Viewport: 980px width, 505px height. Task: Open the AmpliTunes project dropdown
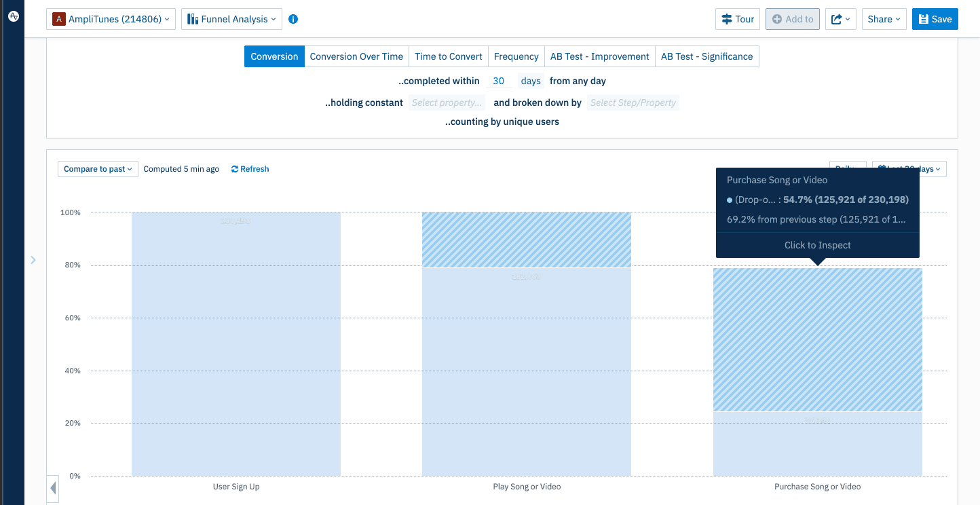pos(111,19)
